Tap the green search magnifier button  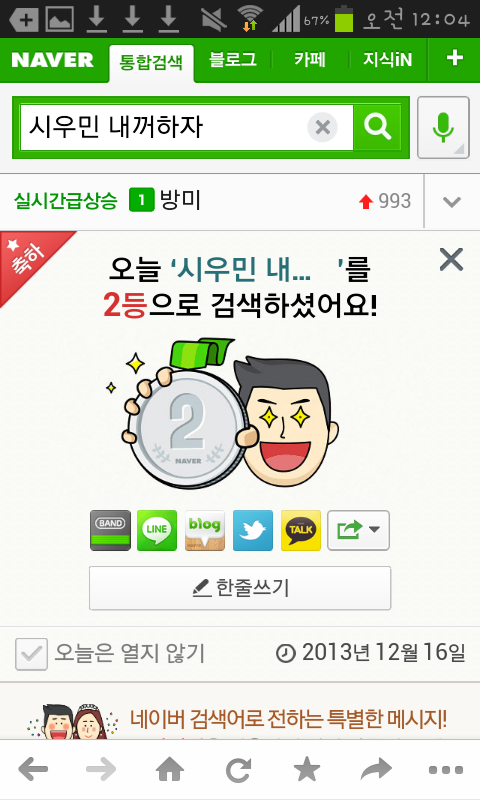click(x=377, y=127)
